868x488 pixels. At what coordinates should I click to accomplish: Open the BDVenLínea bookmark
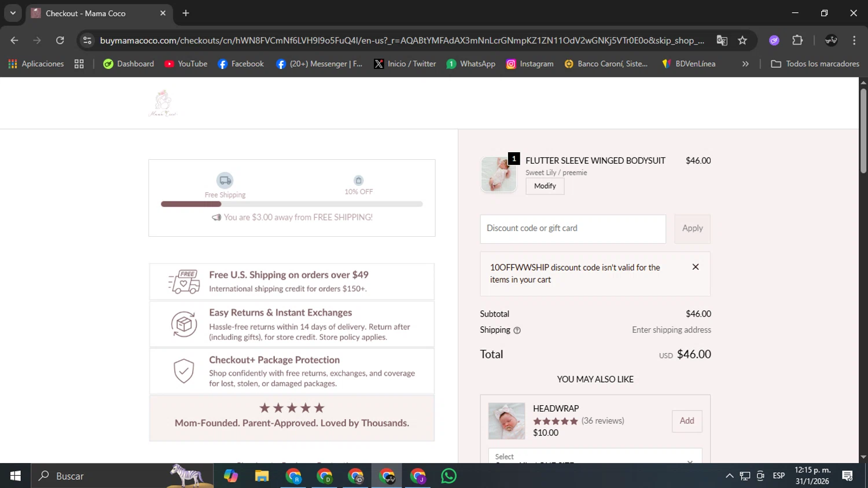click(689, 64)
